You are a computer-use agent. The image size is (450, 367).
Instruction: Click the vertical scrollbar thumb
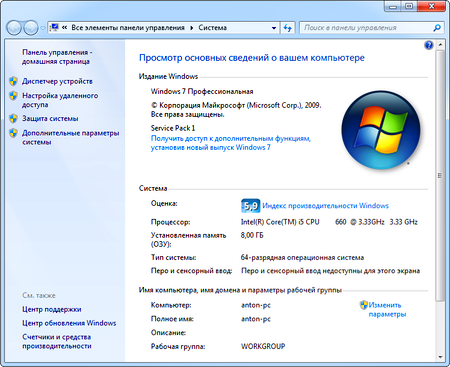[x=440, y=176]
